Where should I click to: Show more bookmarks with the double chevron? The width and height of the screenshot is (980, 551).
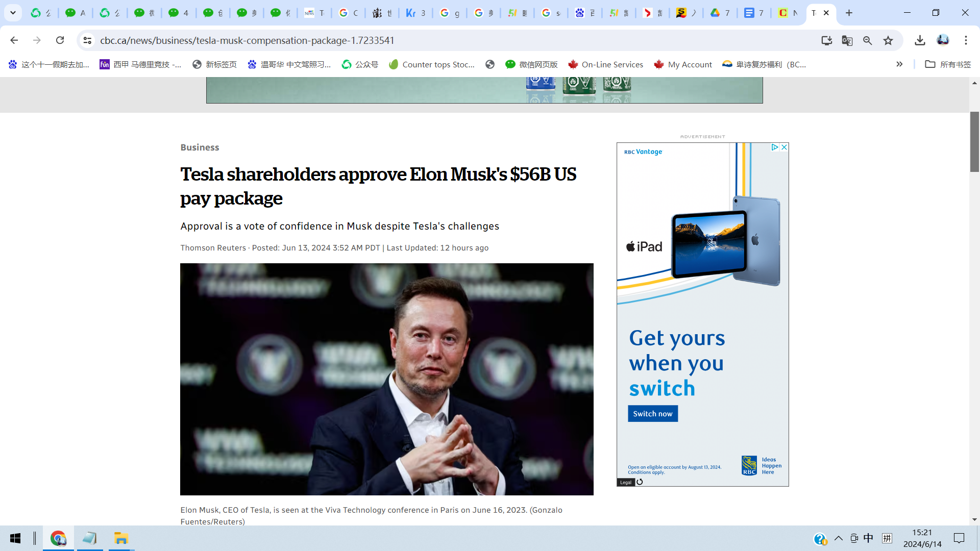(899, 64)
